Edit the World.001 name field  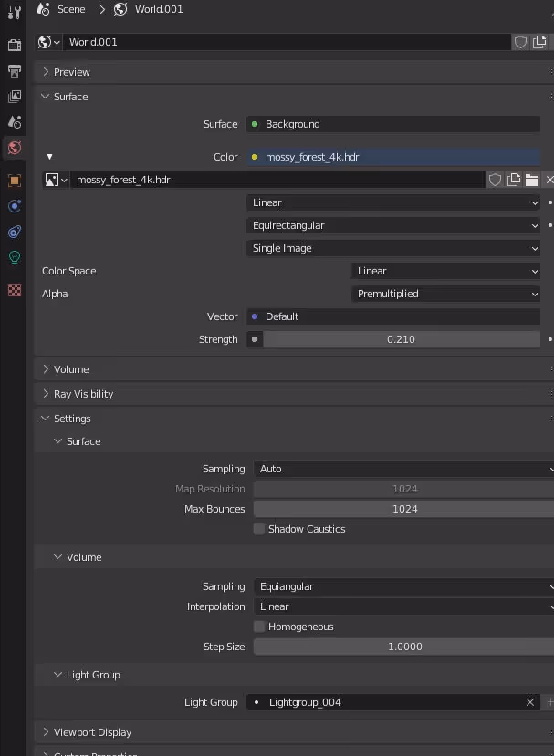(x=287, y=42)
